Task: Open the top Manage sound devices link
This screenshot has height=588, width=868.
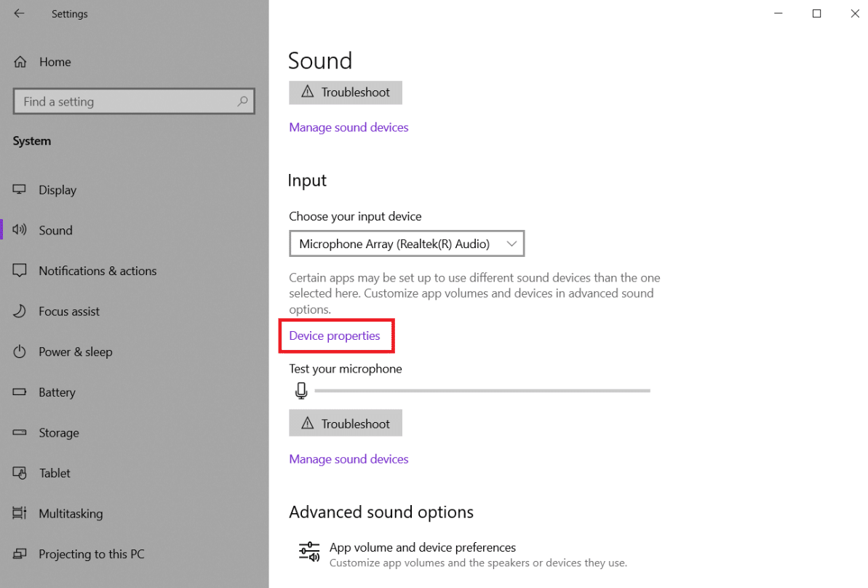Action: tap(349, 127)
